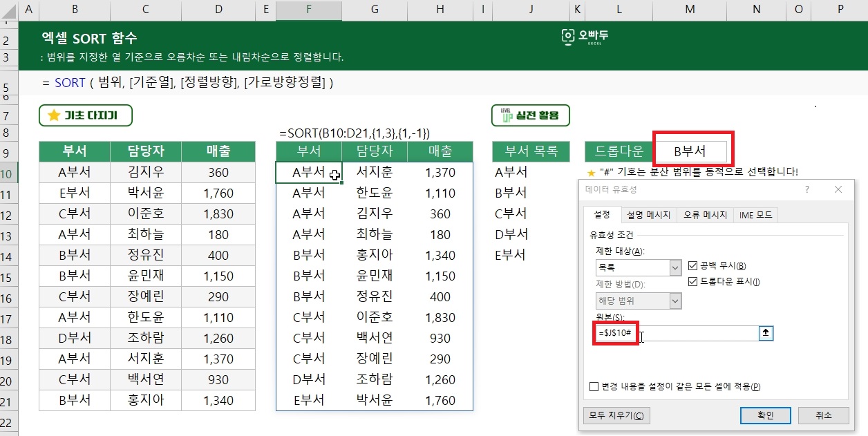Select column F header
Image resolution: width=868 pixels, height=436 pixels.
point(308,10)
